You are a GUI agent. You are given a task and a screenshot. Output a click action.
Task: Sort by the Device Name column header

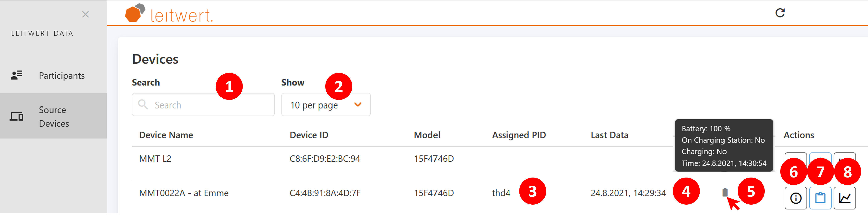point(166,135)
